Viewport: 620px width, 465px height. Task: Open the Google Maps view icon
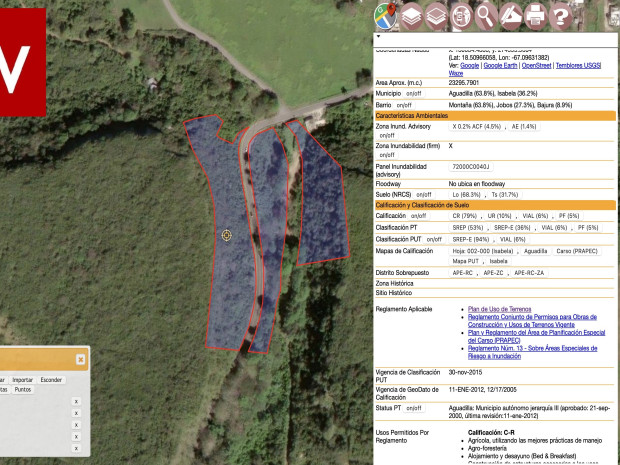(385, 15)
